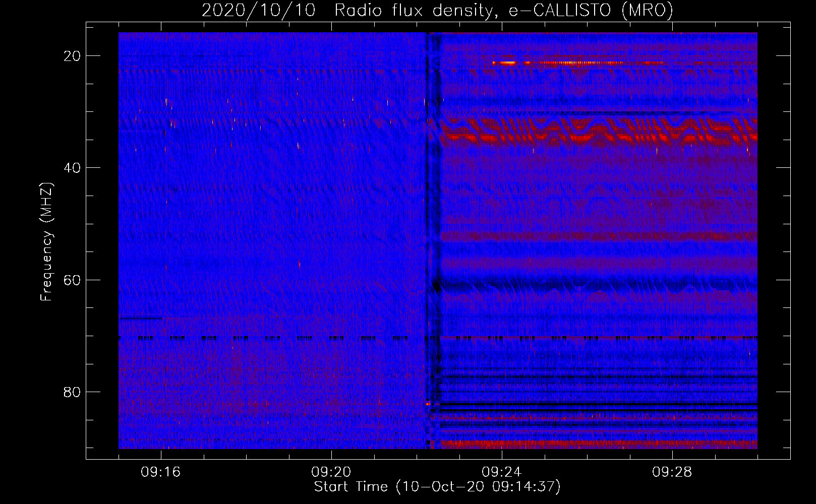Select the 80 MHz frequency tick label
Image resolution: width=816 pixels, height=504 pixels.
point(73,392)
